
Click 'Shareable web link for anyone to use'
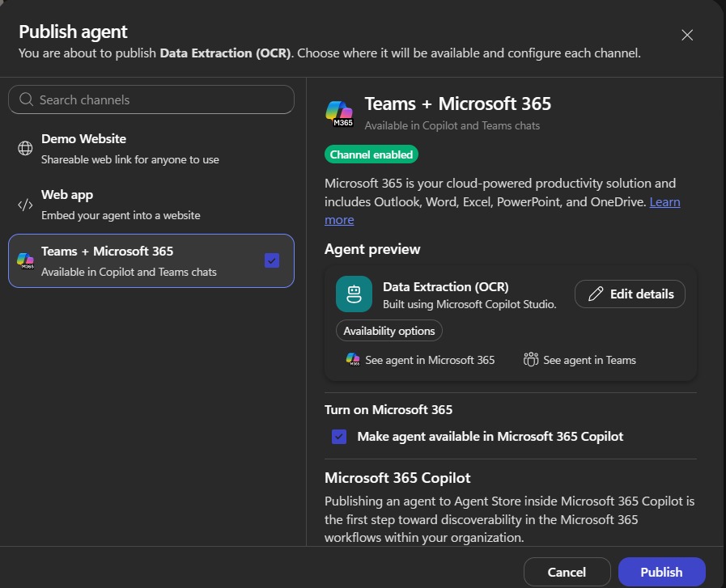pyautogui.click(x=130, y=159)
